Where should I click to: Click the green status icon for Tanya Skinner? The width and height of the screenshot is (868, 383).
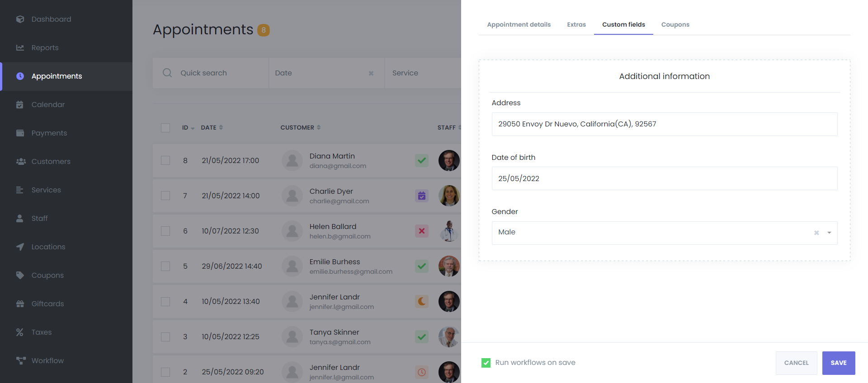(x=422, y=336)
